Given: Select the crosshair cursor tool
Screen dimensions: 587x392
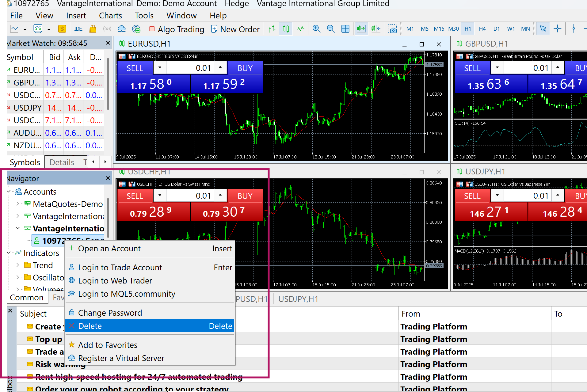Looking at the screenshot, I should pos(557,29).
